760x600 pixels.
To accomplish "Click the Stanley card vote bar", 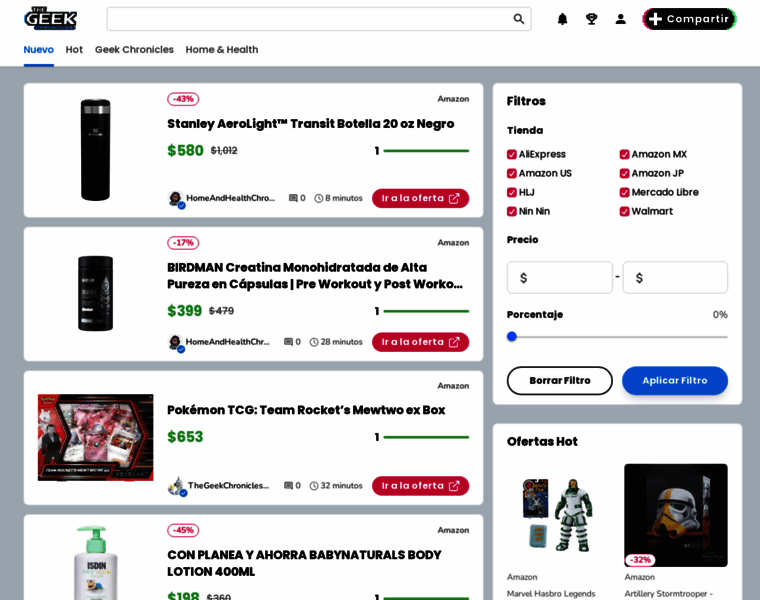I will point(426,151).
